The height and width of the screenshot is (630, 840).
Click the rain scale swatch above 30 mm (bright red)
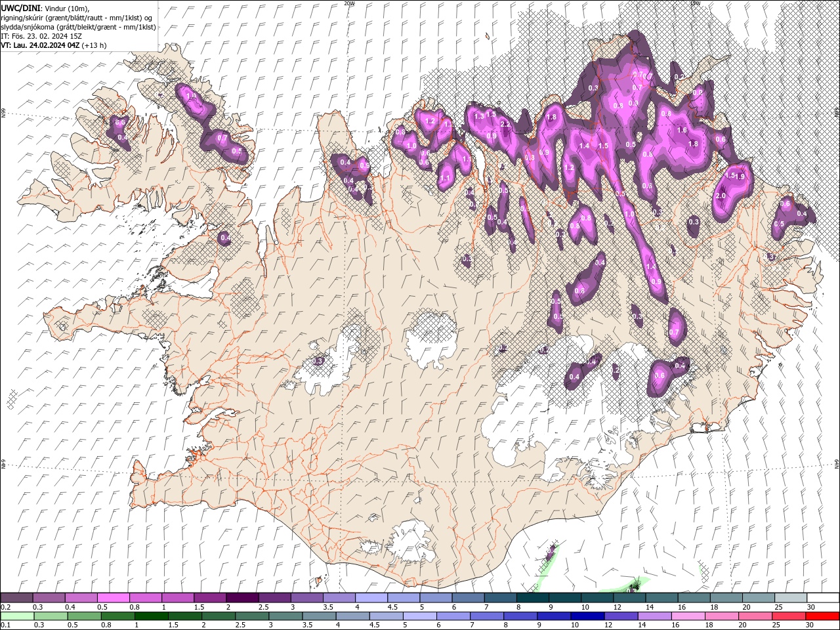click(x=822, y=616)
